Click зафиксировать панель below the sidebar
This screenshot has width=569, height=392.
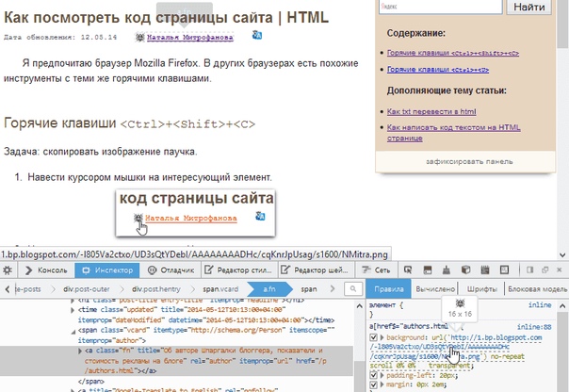point(469,161)
